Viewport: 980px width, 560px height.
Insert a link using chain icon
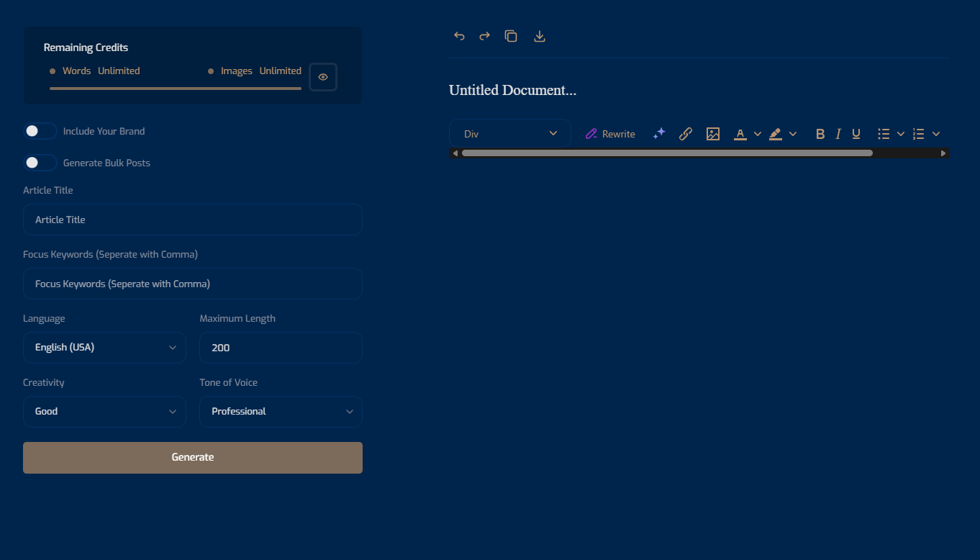tap(686, 134)
